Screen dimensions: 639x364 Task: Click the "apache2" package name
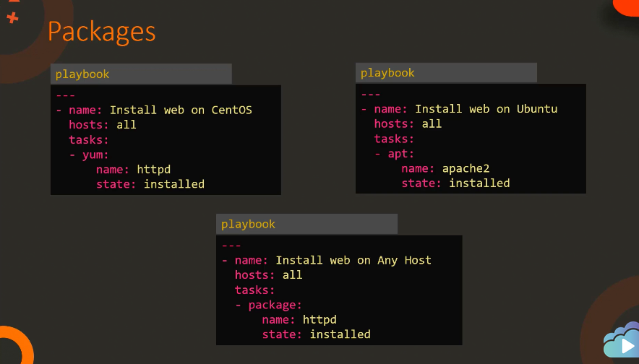466,168
